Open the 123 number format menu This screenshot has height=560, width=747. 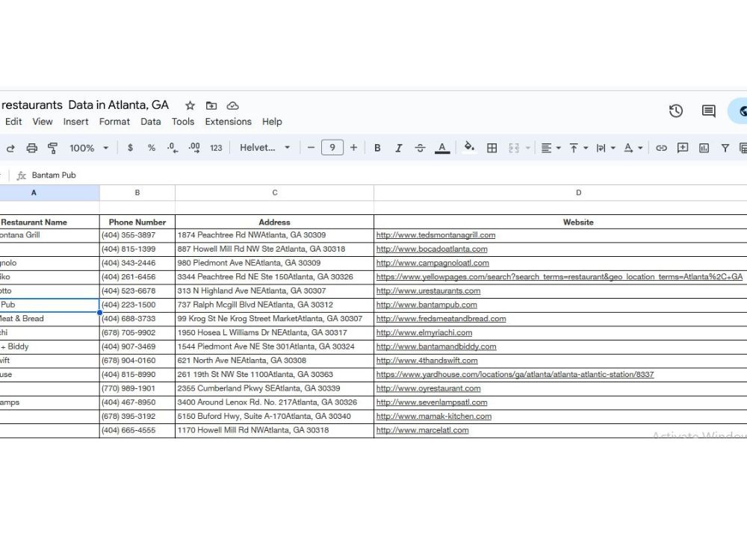tap(216, 148)
